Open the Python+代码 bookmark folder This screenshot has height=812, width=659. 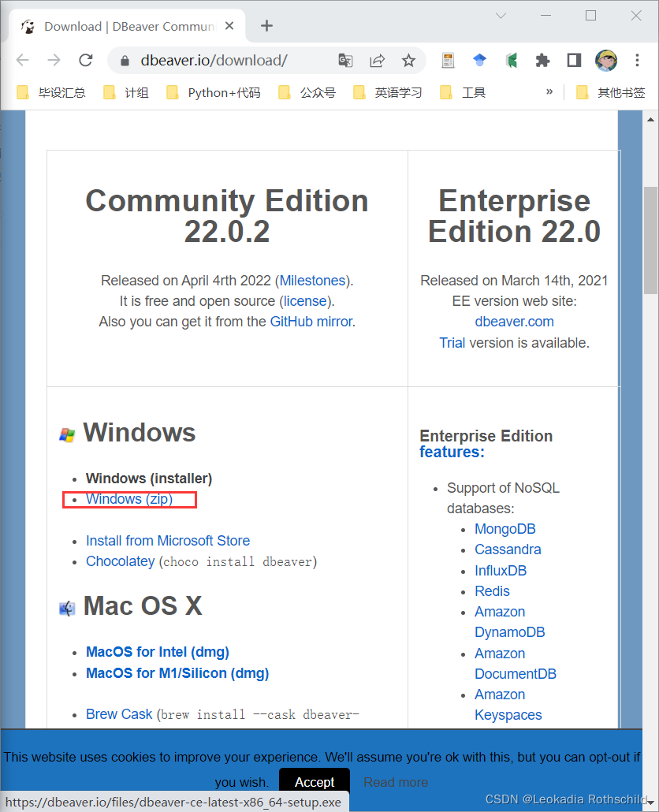[x=214, y=93]
